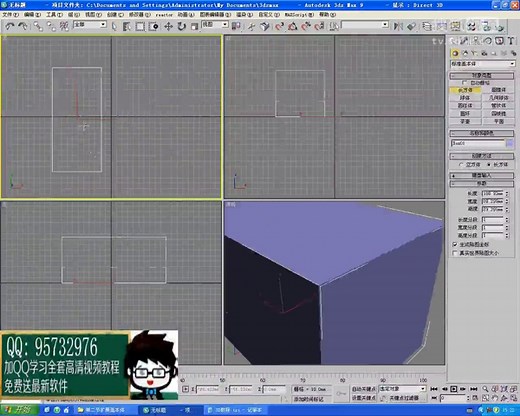This screenshot has width=520, height=416.
Task: Collapse the 对象类型 rollout header
Action: (x=482, y=76)
